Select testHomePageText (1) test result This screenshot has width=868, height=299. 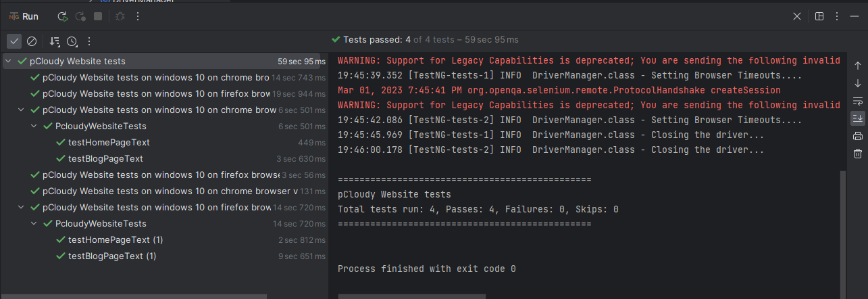116,239
